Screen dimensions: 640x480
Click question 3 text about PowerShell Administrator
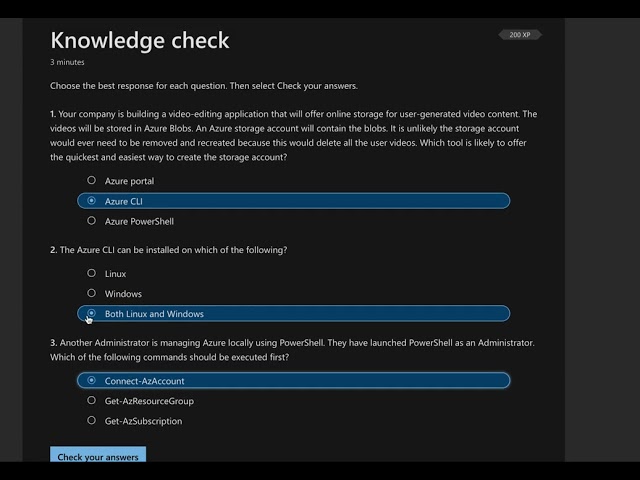292,350
